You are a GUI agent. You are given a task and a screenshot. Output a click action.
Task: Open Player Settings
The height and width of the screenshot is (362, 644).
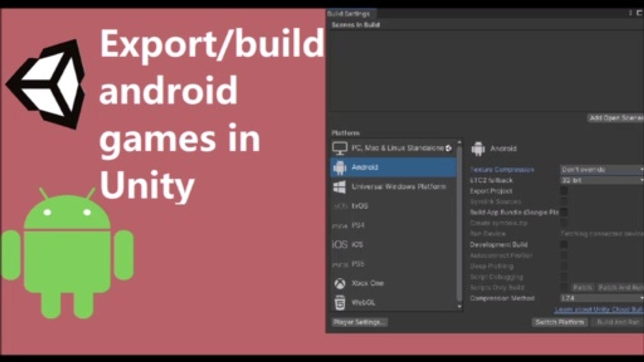tap(360, 322)
